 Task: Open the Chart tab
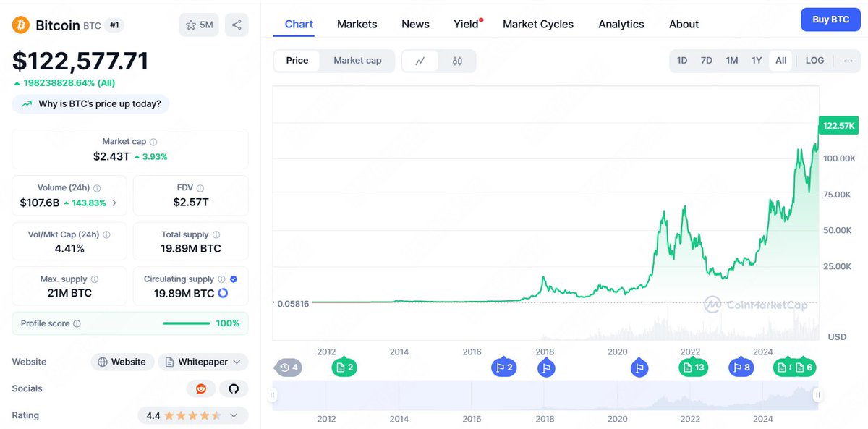[x=299, y=24]
